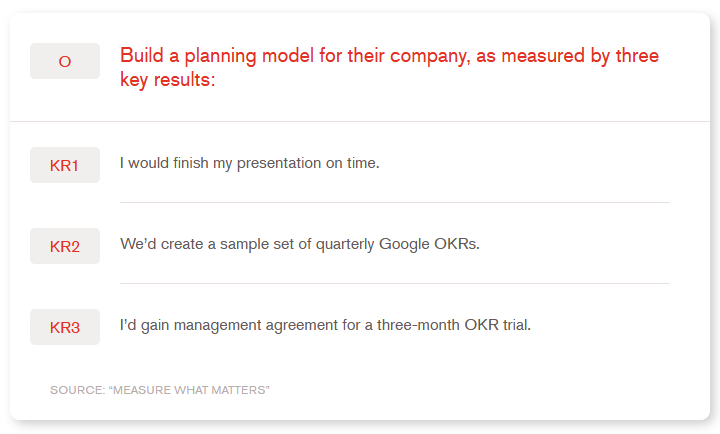Click the red O objective badge
Screen dimensions: 720x434
[65, 61]
